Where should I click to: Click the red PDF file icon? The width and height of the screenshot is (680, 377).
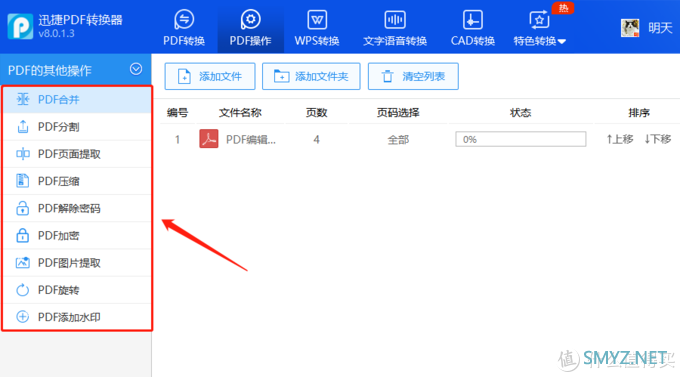pos(209,139)
